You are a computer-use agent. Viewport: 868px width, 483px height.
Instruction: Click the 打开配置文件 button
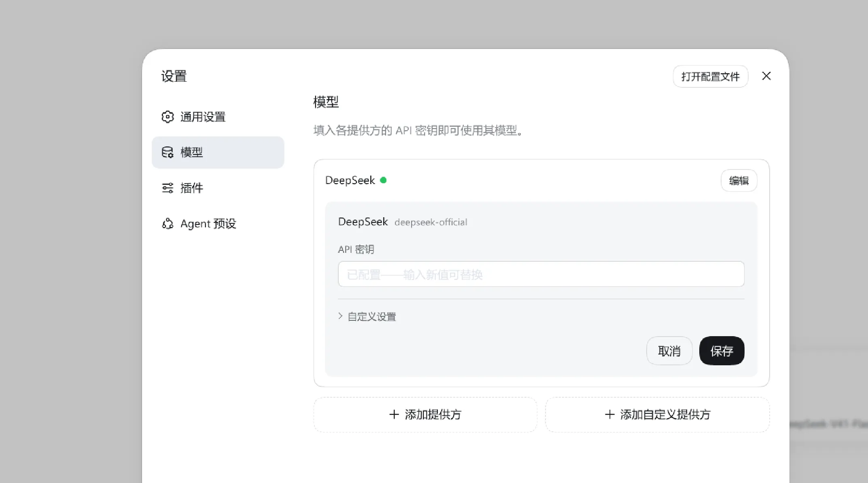[x=711, y=76]
